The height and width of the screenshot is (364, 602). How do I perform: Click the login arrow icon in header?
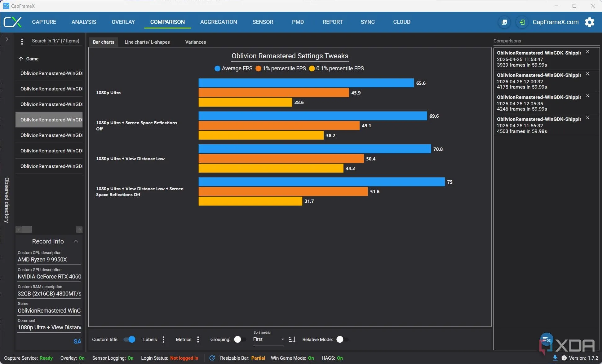[x=522, y=22]
